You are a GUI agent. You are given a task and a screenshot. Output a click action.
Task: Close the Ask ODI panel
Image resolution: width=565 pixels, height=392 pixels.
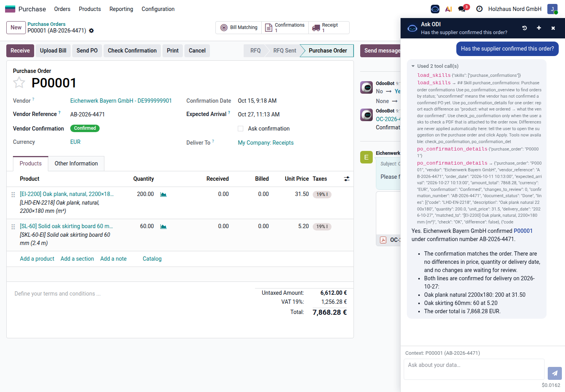click(553, 28)
